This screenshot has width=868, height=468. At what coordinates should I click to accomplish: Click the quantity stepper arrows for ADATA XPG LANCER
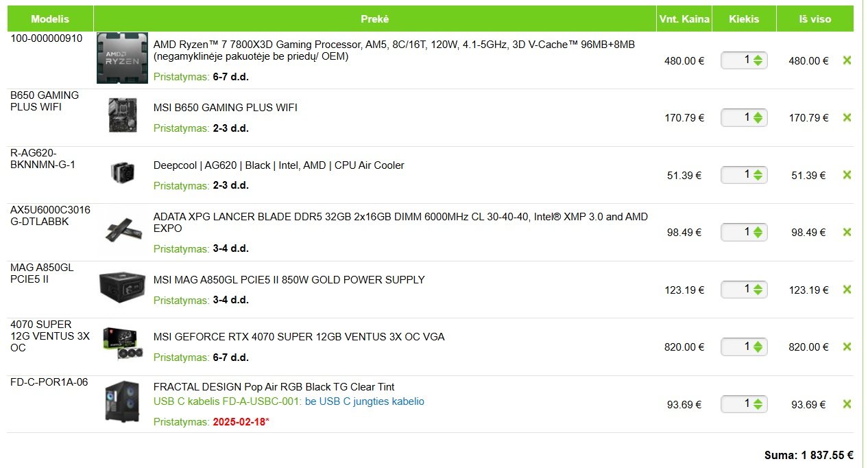pos(758,232)
